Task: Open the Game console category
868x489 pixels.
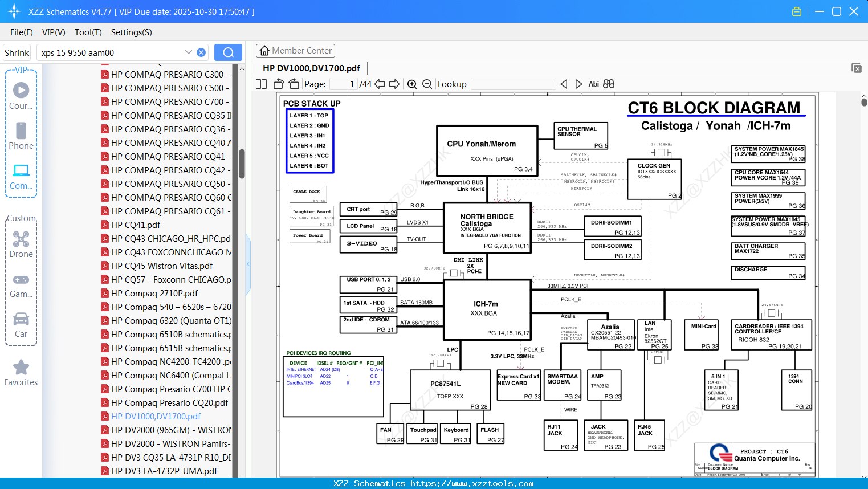Action: [21, 285]
